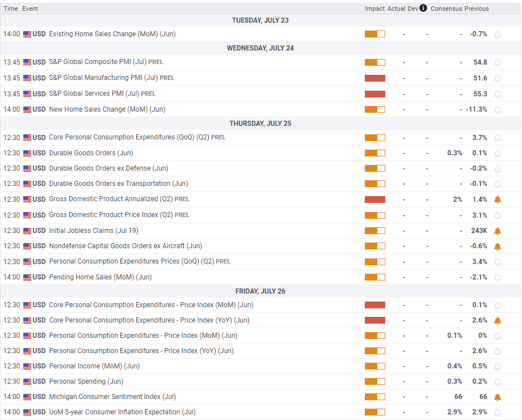Click bell for Nondefense Capital Goods Orders ex Aircraft
The image size is (522, 420).
(x=498, y=247)
